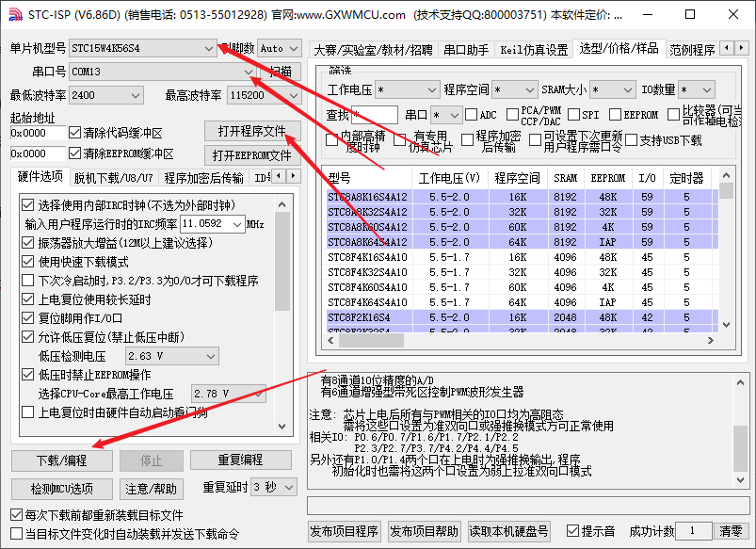Toggle 每次下载前都重新装载目标文件 checkbox
Image resolution: width=756 pixels, height=549 pixels.
17,515
